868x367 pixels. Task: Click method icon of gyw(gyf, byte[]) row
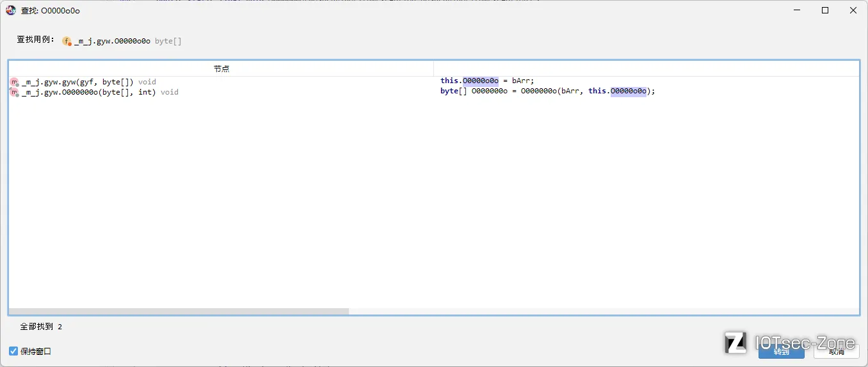click(15, 82)
